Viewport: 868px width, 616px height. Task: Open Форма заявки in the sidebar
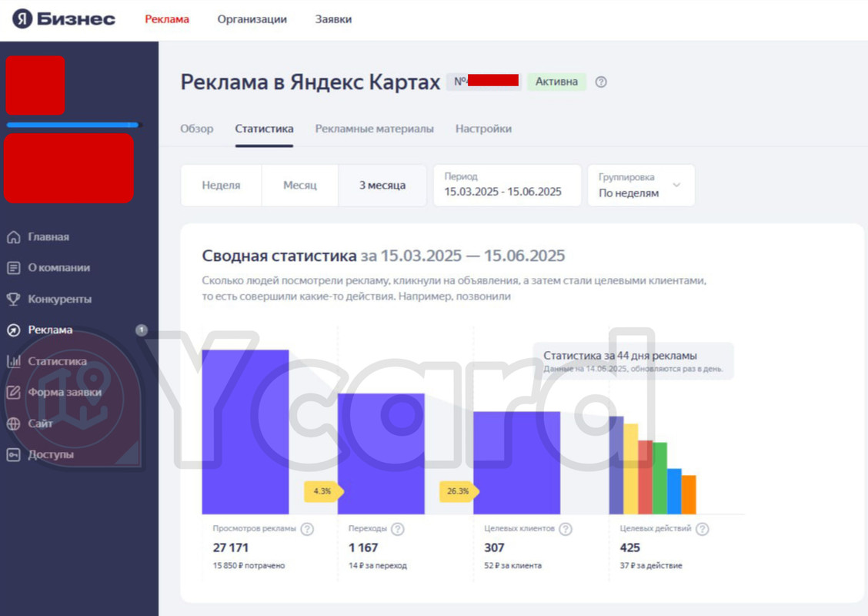pos(65,392)
